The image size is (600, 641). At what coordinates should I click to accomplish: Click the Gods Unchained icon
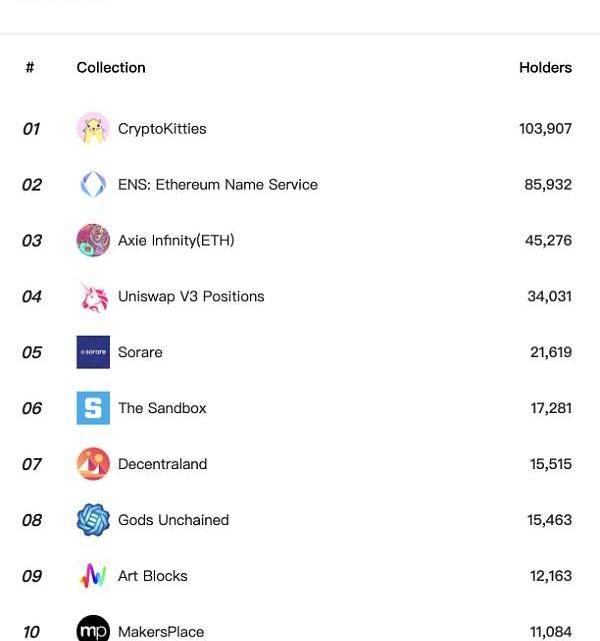click(x=93, y=521)
